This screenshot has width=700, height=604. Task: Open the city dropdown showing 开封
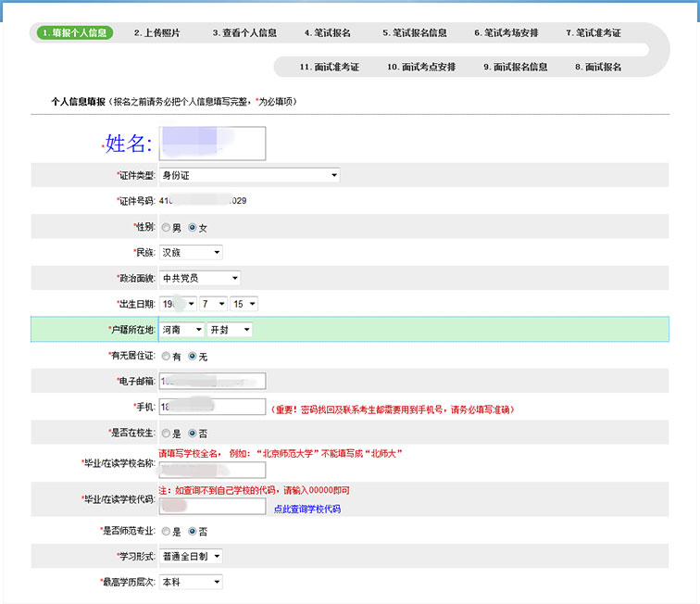[x=230, y=330]
